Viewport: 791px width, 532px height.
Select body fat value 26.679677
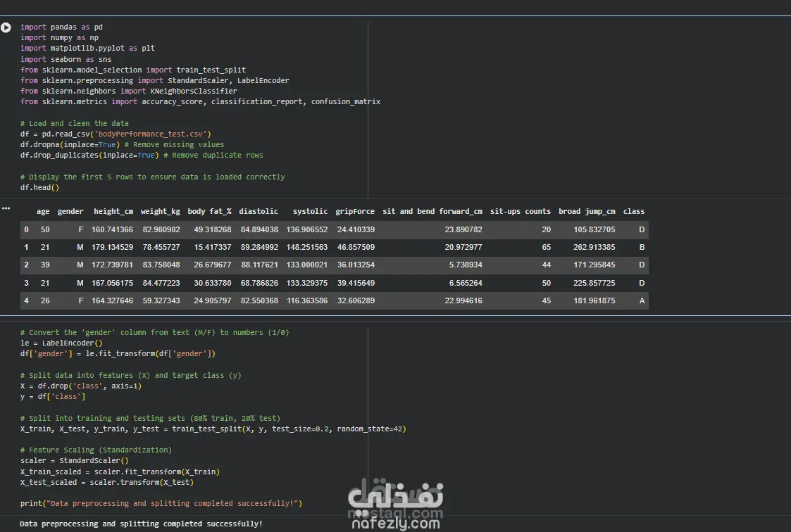pos(213,265)
